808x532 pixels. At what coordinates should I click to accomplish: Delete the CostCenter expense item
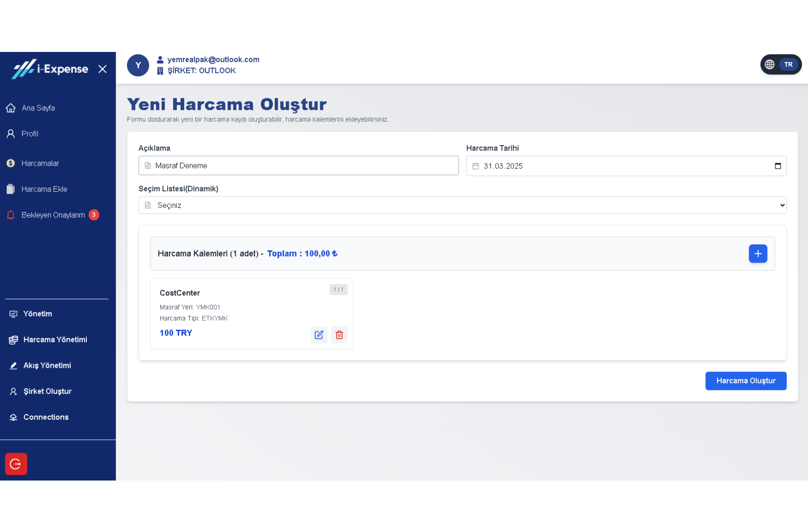(339, 335)
